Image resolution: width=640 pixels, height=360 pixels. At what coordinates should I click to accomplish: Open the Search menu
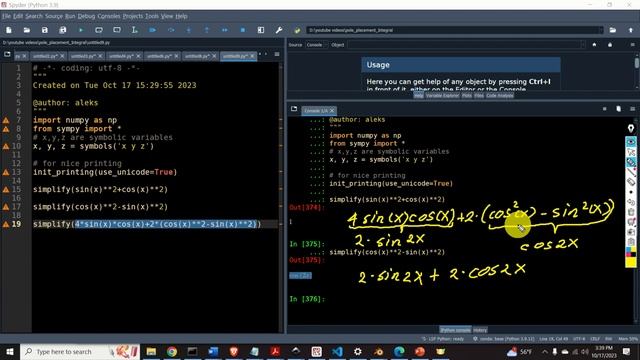point(34,16)
